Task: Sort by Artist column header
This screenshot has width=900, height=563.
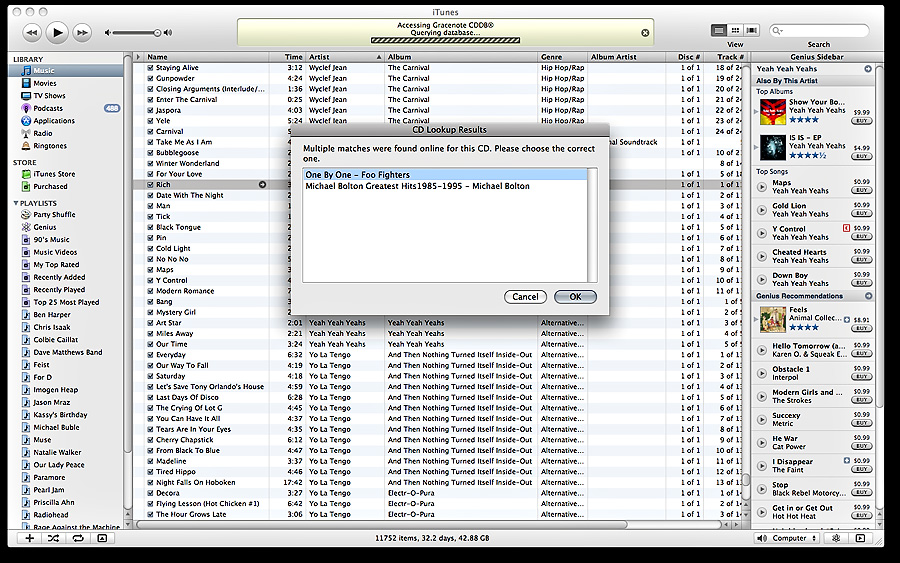Action: (x=345, y=57)
